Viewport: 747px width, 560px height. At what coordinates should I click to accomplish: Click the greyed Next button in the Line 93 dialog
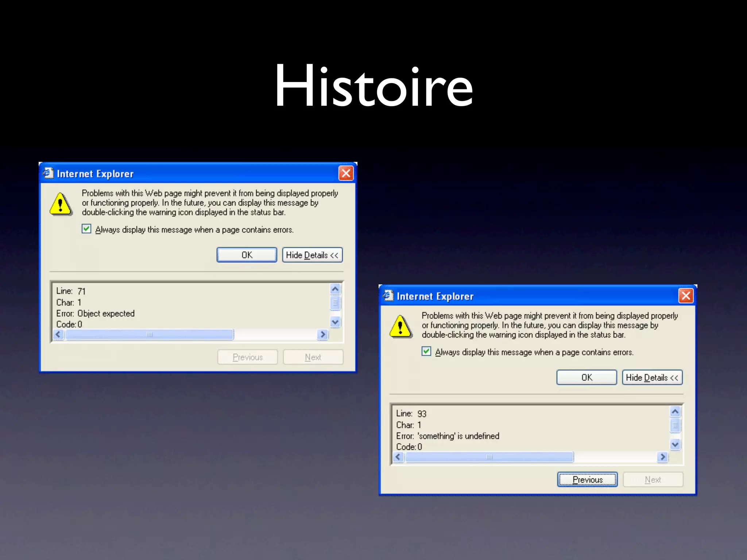point(653,479)
